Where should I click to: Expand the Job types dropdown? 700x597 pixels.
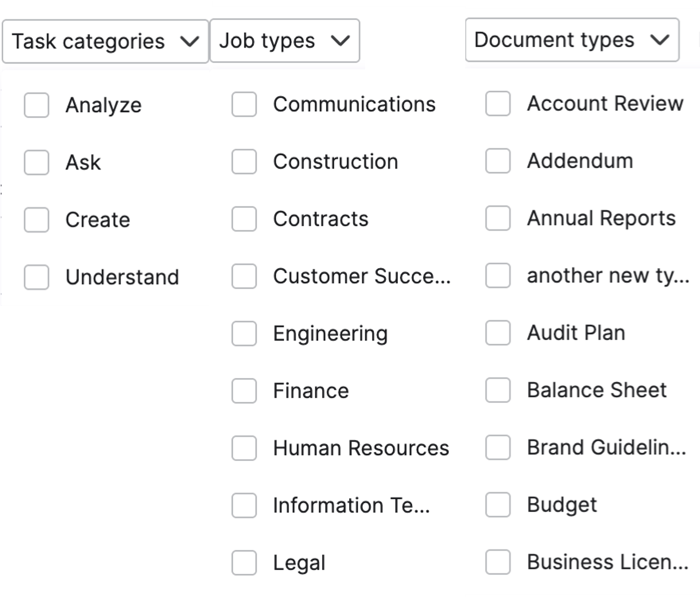click(285, 41)
